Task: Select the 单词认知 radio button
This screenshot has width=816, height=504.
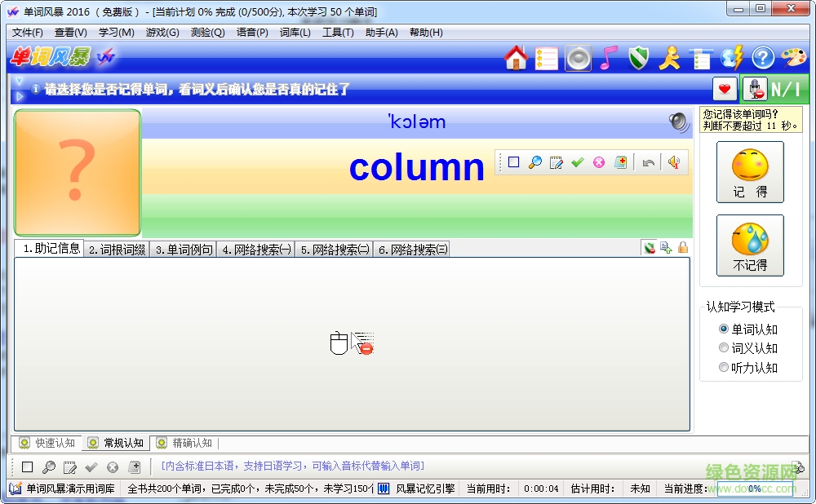Action: (725, 329)
